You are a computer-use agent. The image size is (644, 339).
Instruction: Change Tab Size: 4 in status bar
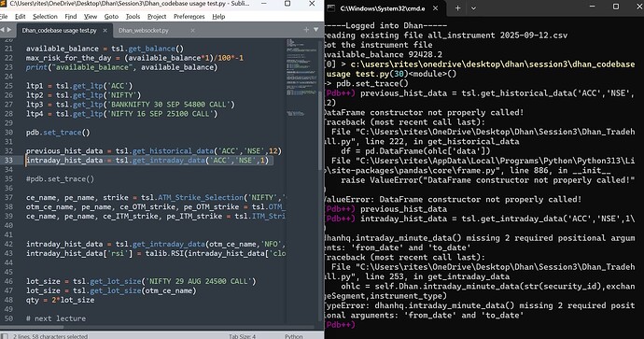tap(242, 336)
